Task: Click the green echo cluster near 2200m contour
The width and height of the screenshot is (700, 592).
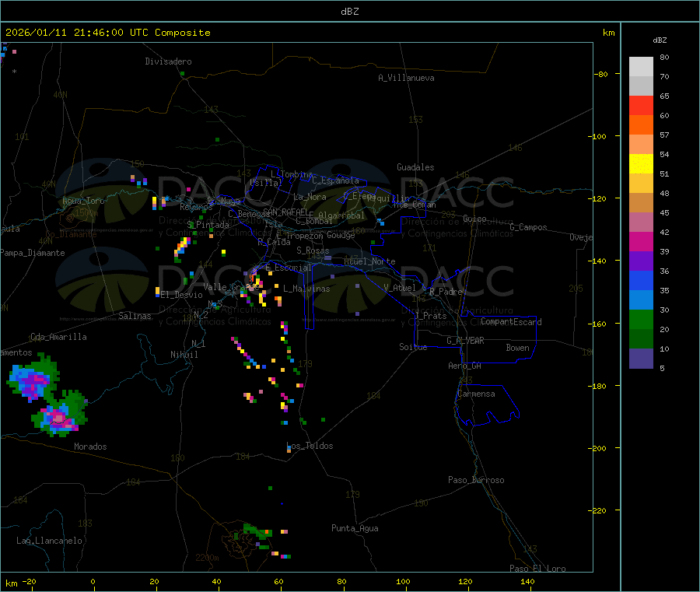Action: click(257, 534)
